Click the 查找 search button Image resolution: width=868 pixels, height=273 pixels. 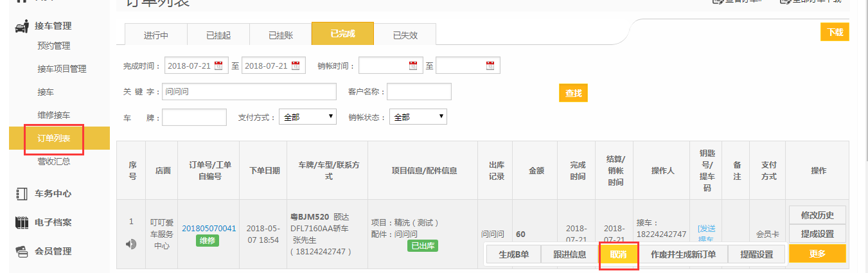[x=573, y=93]
